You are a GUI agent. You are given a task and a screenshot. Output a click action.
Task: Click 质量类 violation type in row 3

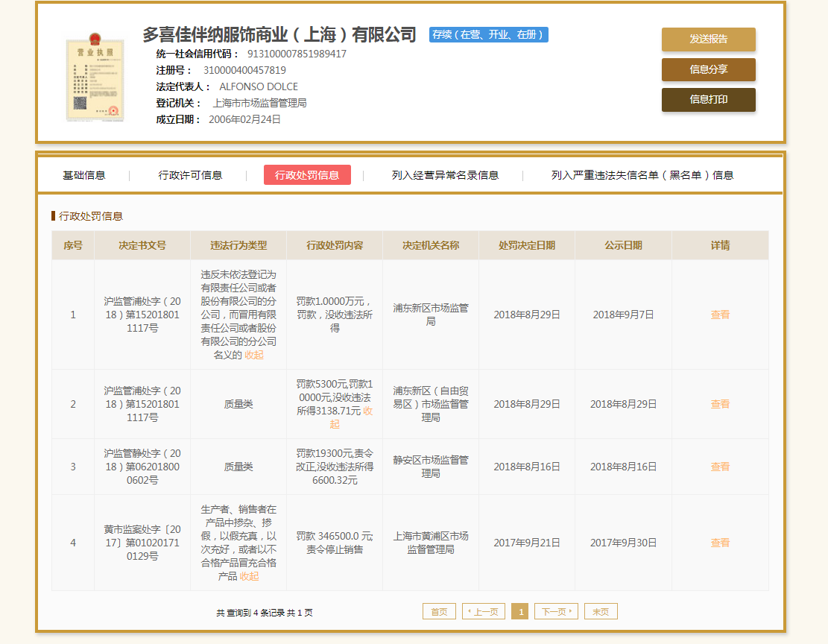point(238,467)
